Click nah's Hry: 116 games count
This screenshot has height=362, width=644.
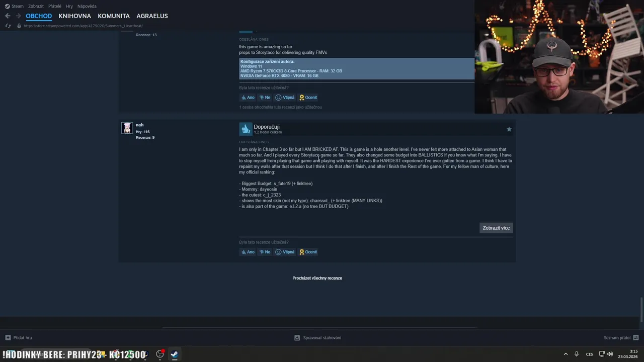pyautogui.click(x=142, y=132)
